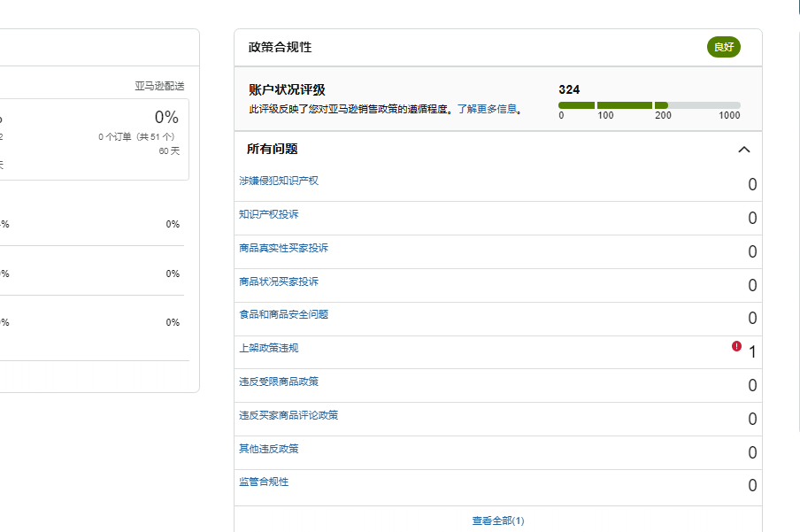Open 违反买家商品评论政策 link
The image size is (800, 532).
[288, 415]
